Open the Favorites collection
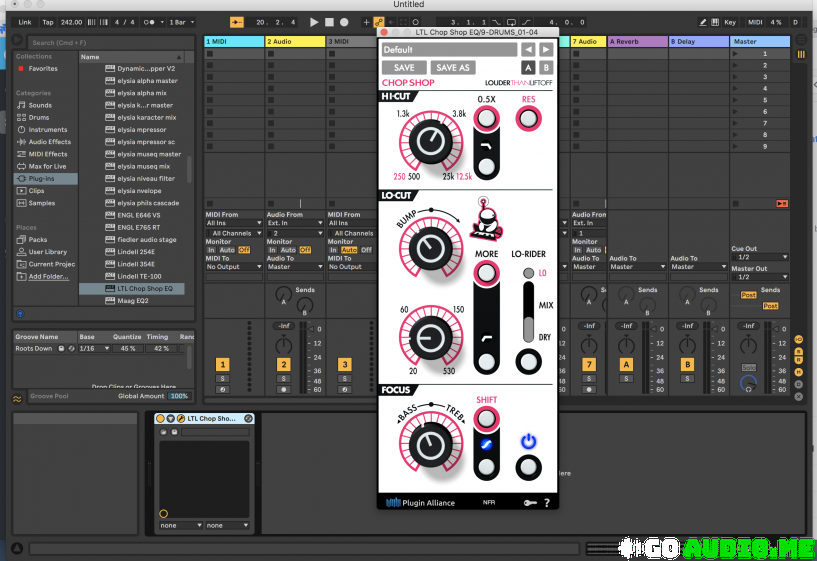This screenshot has height=561, width=817. 38,69
